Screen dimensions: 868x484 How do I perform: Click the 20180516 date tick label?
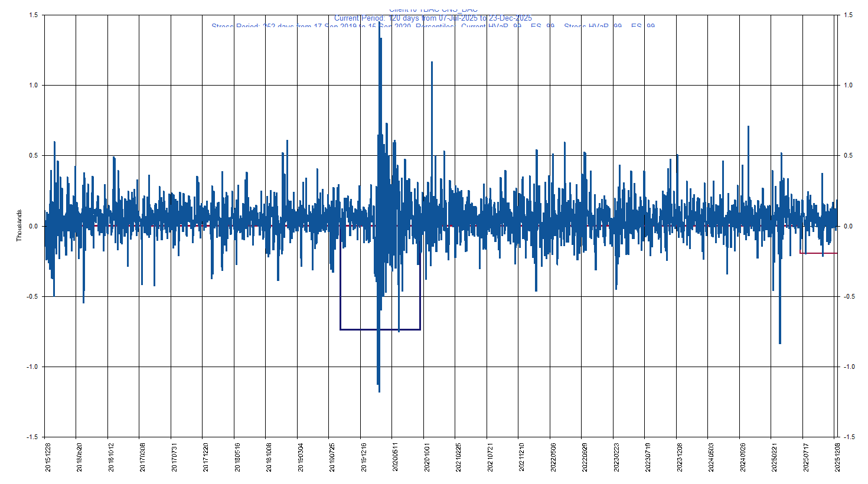tap(238, 458)
